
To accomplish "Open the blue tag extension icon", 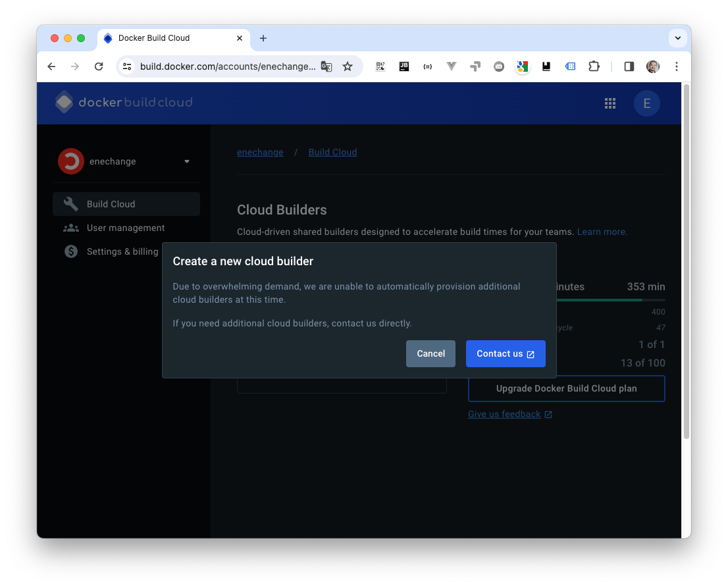I will pos(570,66).
